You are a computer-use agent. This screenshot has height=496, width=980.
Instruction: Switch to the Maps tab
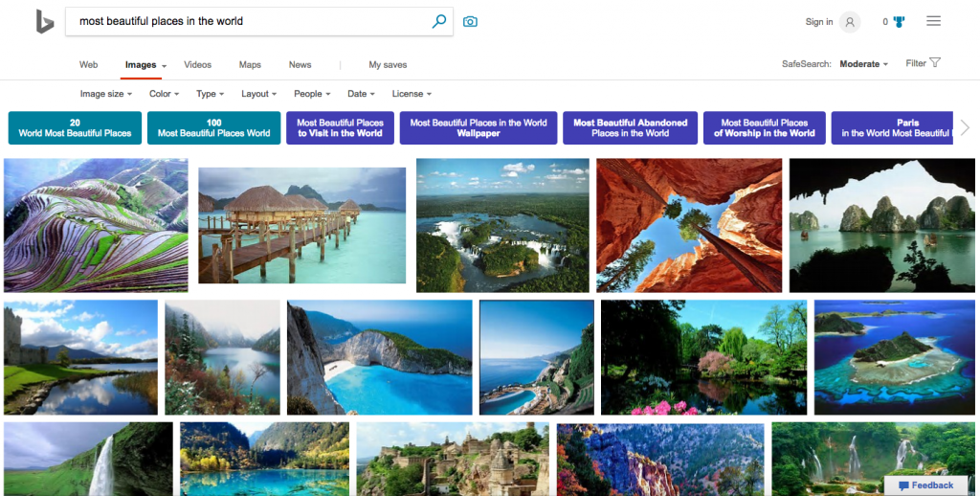click(x=250, y=65)
